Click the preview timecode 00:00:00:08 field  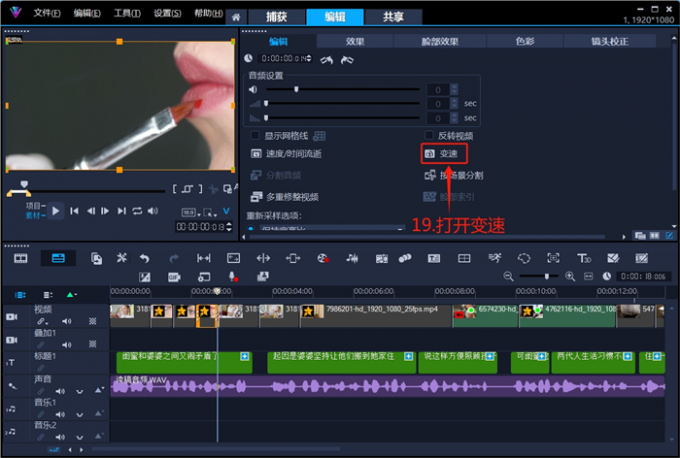tap(200, 226)
